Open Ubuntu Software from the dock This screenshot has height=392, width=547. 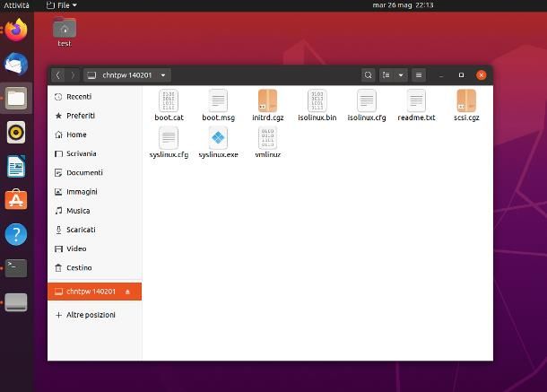(x=16, y=200)
